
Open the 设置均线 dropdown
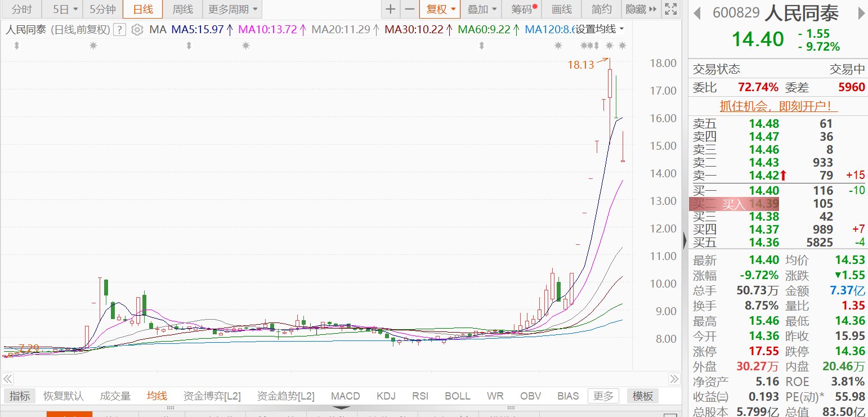[599, 29]
